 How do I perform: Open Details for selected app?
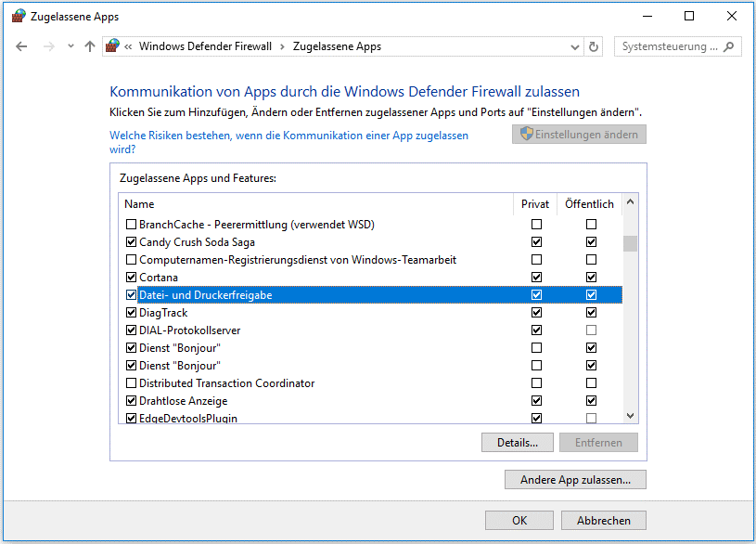(518, 442)
